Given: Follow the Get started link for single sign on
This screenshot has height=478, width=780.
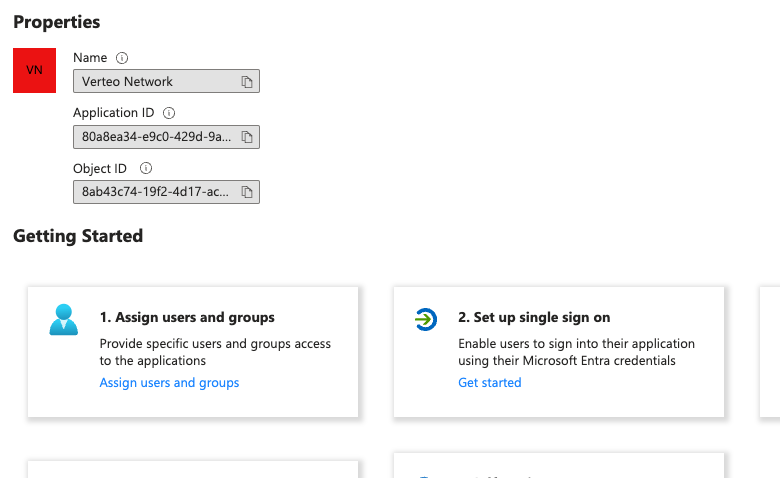Looking at the screenshot, I should coord(489,383).
